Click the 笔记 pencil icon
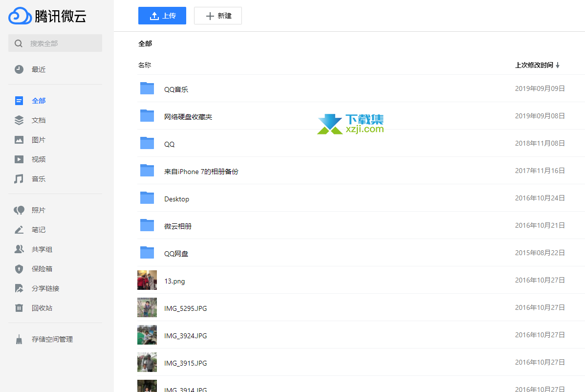The width and height of the screenshot is (585, 392). (19, 230)
